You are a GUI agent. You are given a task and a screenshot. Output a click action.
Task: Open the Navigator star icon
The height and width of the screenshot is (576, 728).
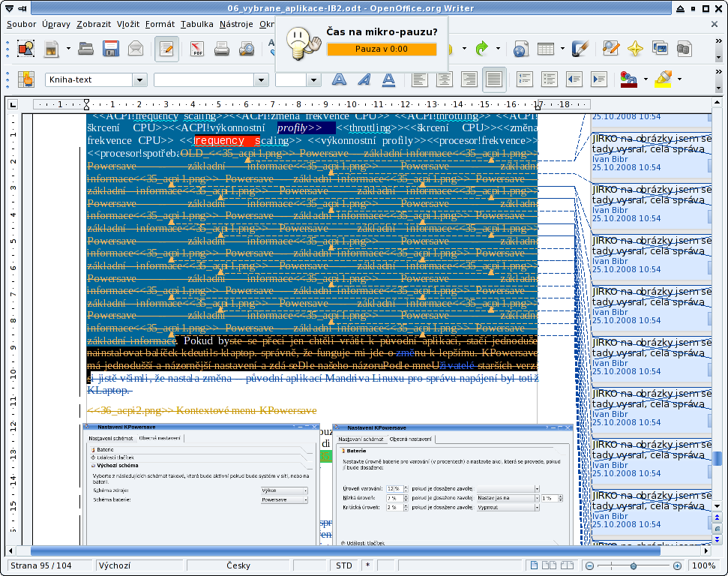click(x=635, y=49)
